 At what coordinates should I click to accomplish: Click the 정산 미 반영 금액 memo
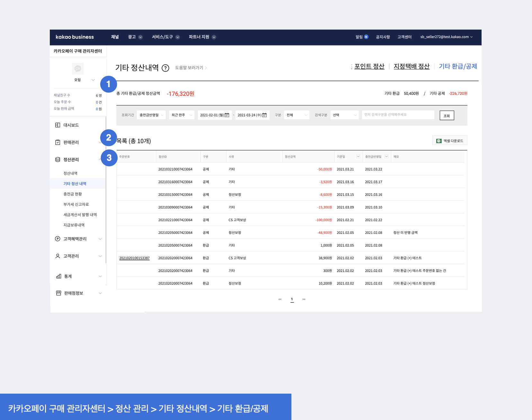[405, 233]
